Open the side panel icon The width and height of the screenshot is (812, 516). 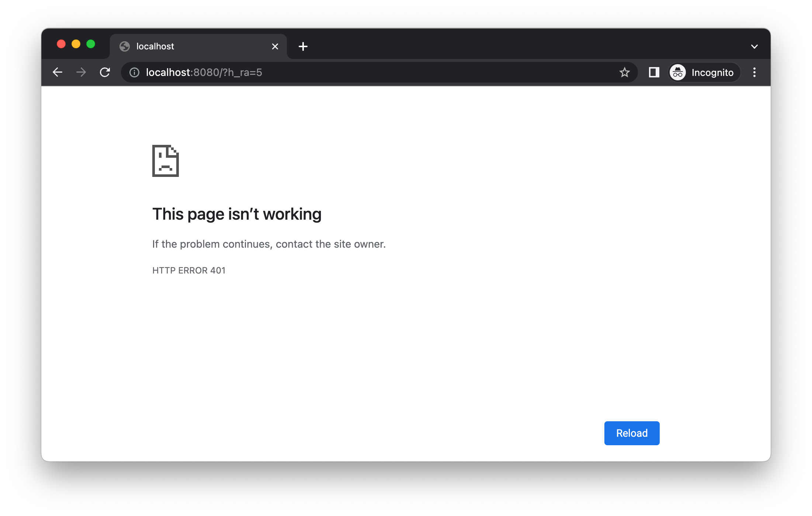[654, 72]
